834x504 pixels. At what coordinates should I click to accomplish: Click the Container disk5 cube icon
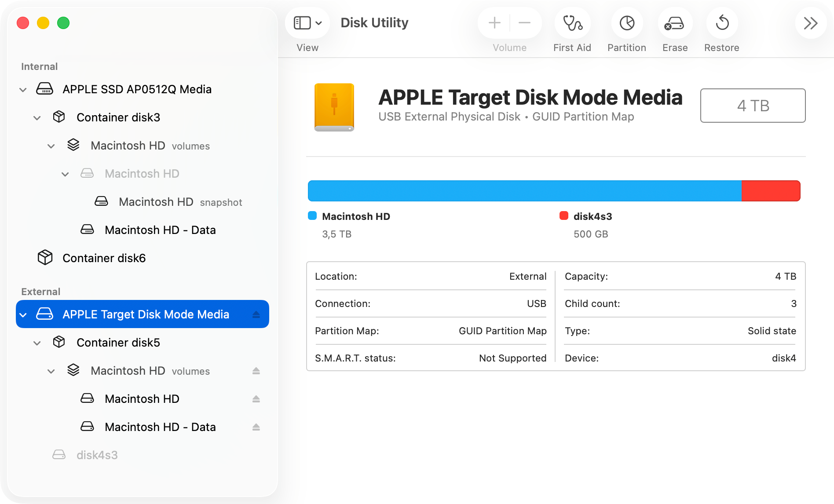59,342
